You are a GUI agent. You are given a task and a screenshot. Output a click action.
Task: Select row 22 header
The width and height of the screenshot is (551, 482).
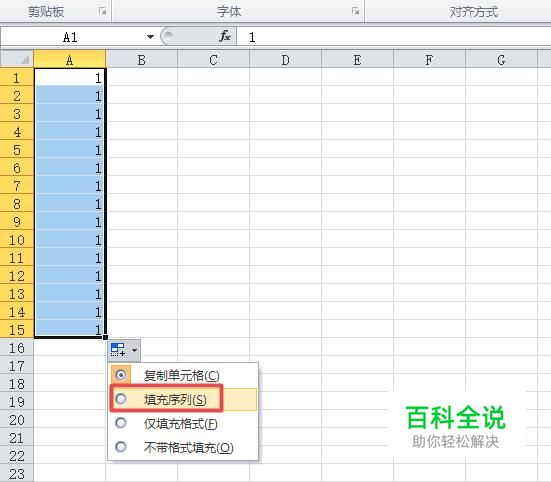pyautogui.click(x=17, y=456)
